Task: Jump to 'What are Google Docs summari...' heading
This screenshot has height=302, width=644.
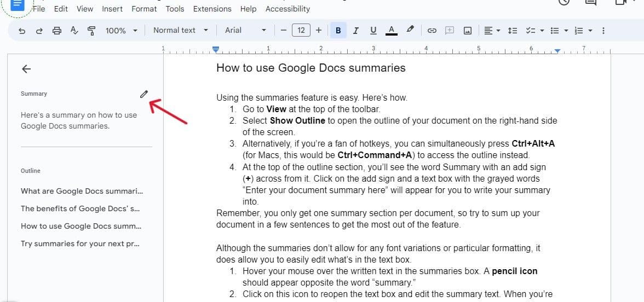Action: pos(82,191)
